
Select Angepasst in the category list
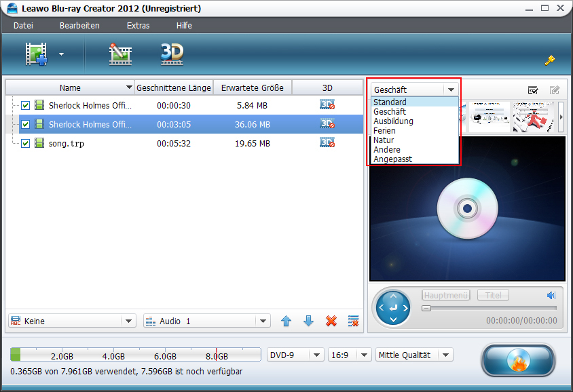click(x=414, y=159)
